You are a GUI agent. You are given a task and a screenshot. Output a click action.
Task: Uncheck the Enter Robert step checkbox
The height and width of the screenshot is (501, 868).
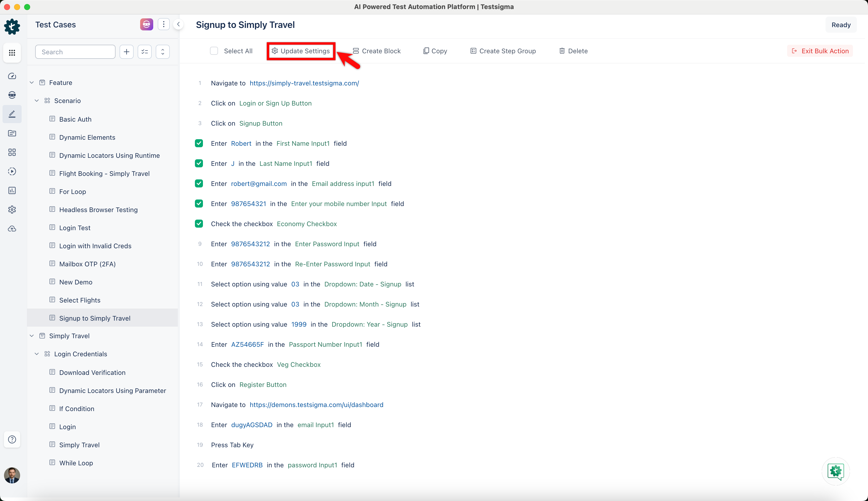point(199,143)
